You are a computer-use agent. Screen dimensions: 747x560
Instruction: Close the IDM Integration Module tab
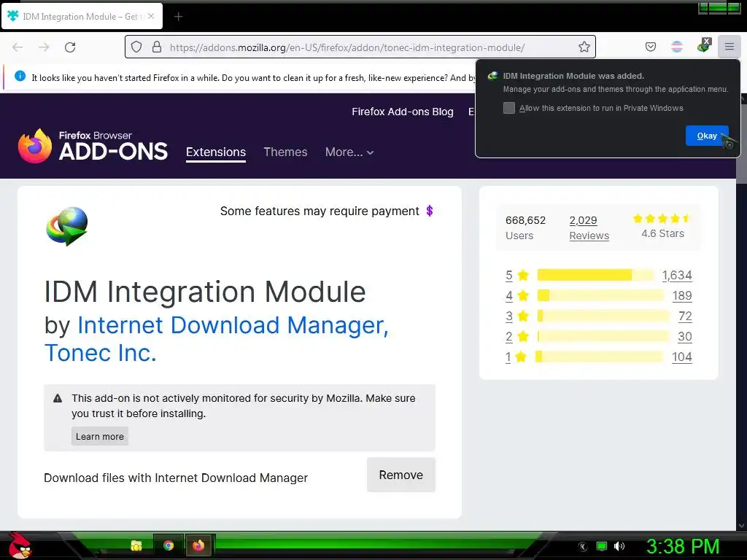coord(151,16)
